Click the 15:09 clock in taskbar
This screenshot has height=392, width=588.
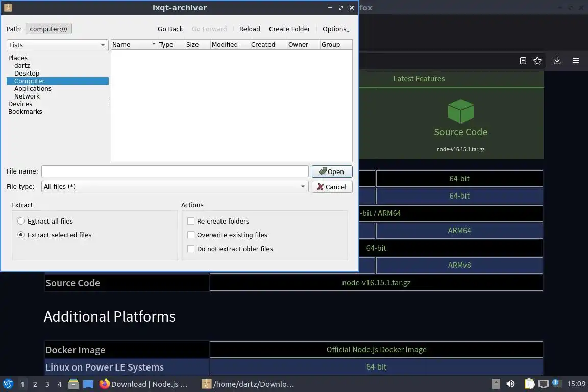coord(576,384)
